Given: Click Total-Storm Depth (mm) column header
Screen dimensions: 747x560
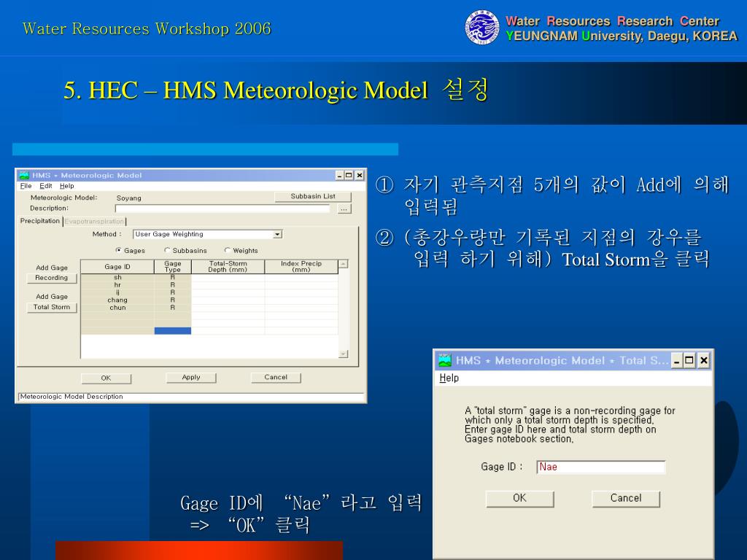Looking at the screenshot, I should (x=228, y=267).
